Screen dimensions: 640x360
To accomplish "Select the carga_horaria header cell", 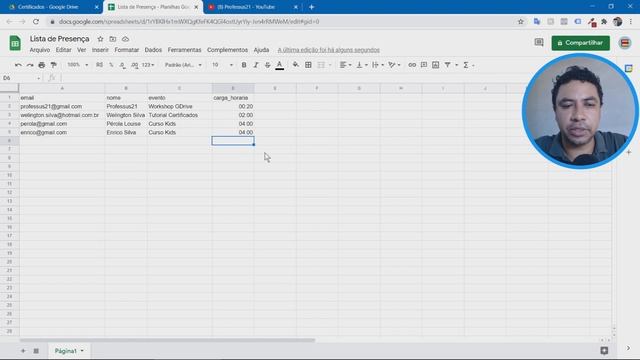I will [233, 98].
